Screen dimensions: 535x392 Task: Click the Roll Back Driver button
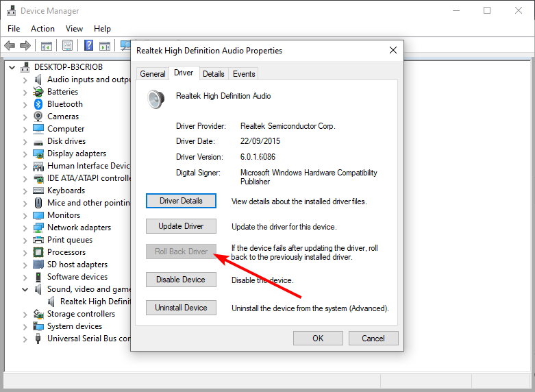point(181,252)
